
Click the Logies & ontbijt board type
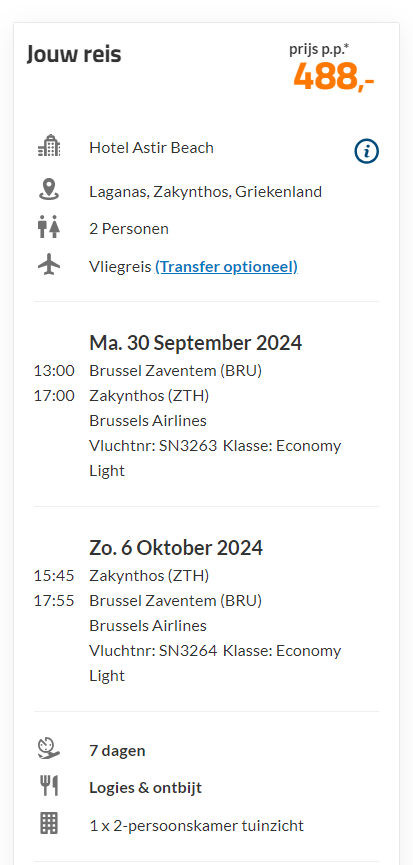(146, 788)
